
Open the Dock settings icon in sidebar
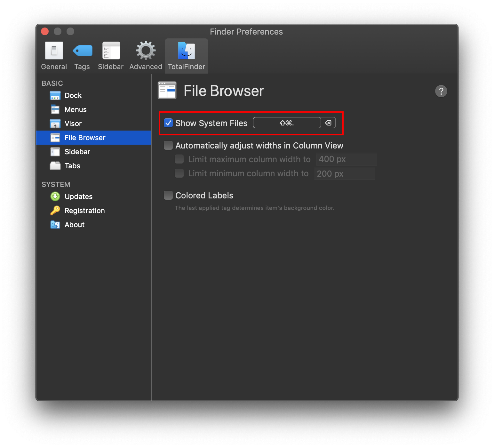55,95
